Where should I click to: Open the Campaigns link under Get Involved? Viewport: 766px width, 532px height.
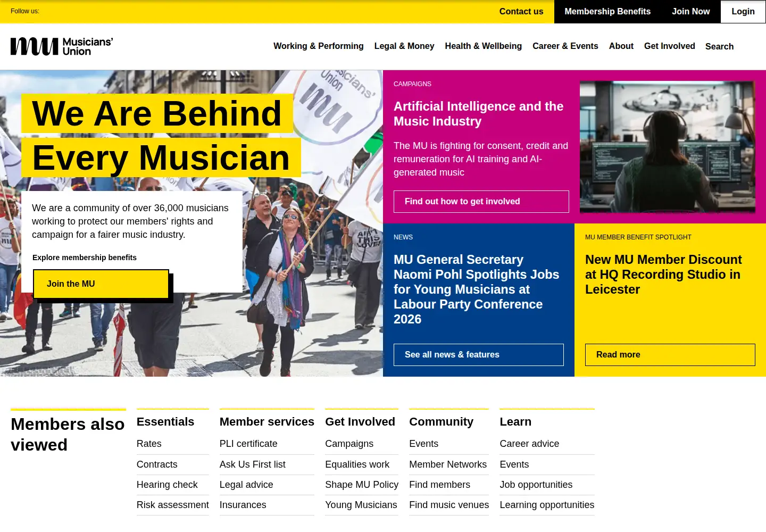point(349,444)
